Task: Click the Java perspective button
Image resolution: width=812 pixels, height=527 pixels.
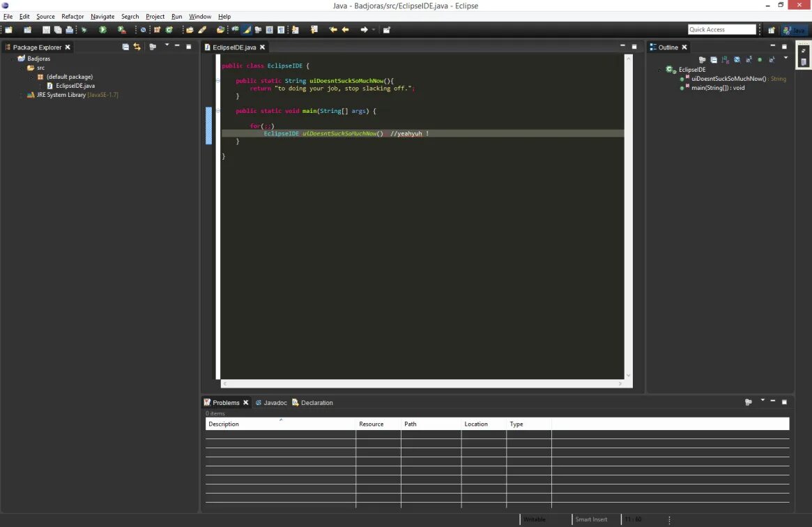Action: (x=795, y=30)
